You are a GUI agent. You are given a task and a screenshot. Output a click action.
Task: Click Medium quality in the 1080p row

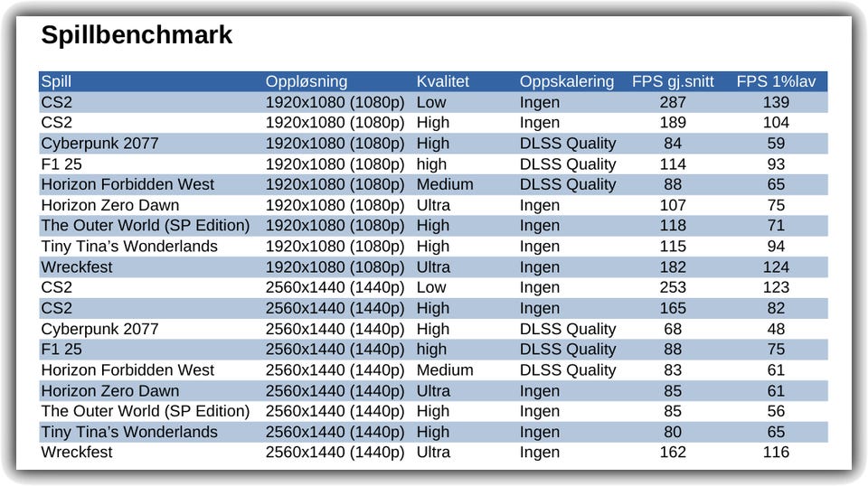(x=445, y=184)
